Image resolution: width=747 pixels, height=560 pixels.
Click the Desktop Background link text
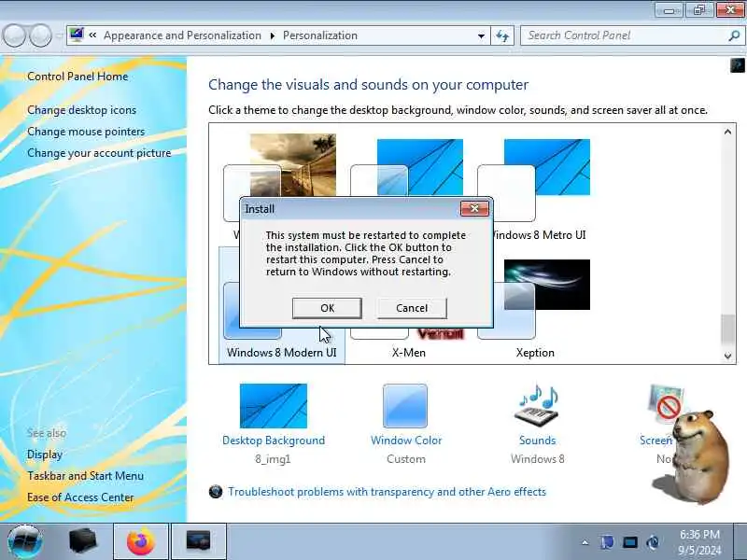274,441
